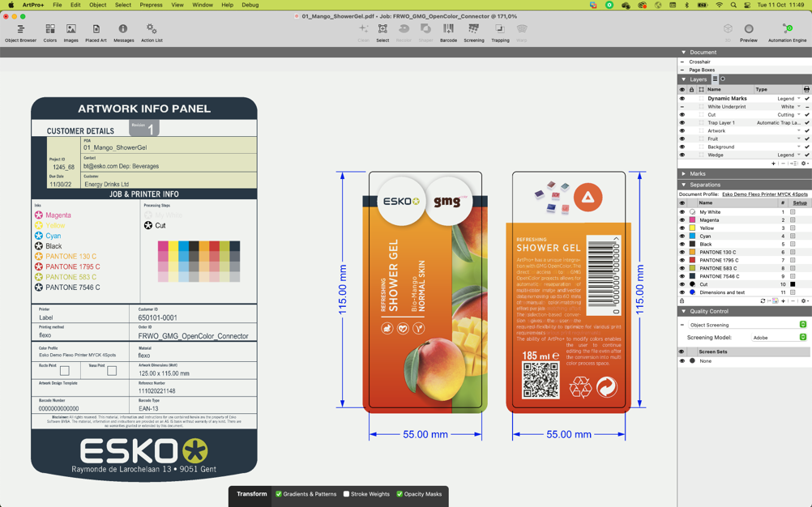Hide the Magenta separation

pyautogui.click(x=682, y=219)
